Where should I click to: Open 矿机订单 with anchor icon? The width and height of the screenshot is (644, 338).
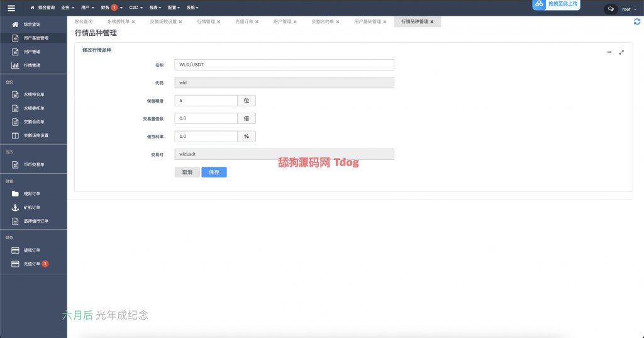(31, 207)
